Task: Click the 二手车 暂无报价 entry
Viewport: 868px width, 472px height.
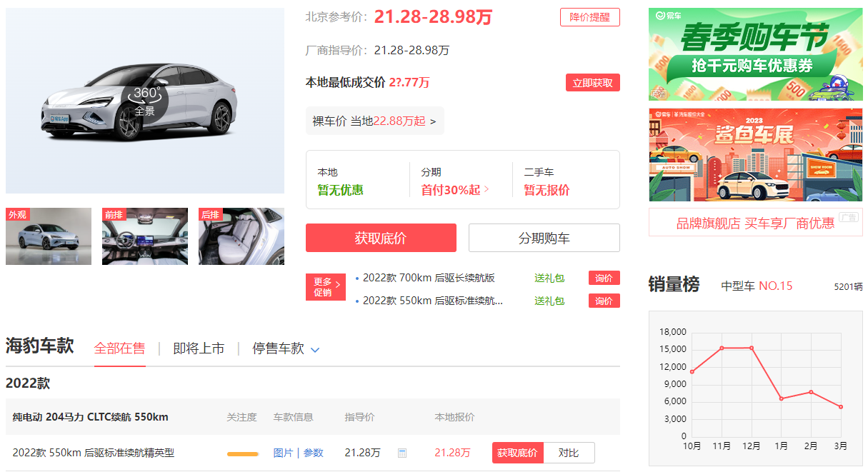Action: 547,181
